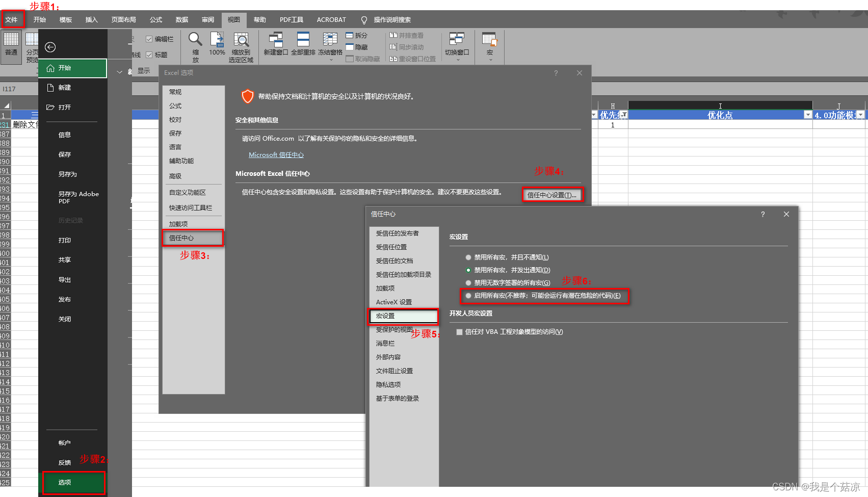
Task: Switch to the Formulas (公式) tab
Action: tap(156, 20)
